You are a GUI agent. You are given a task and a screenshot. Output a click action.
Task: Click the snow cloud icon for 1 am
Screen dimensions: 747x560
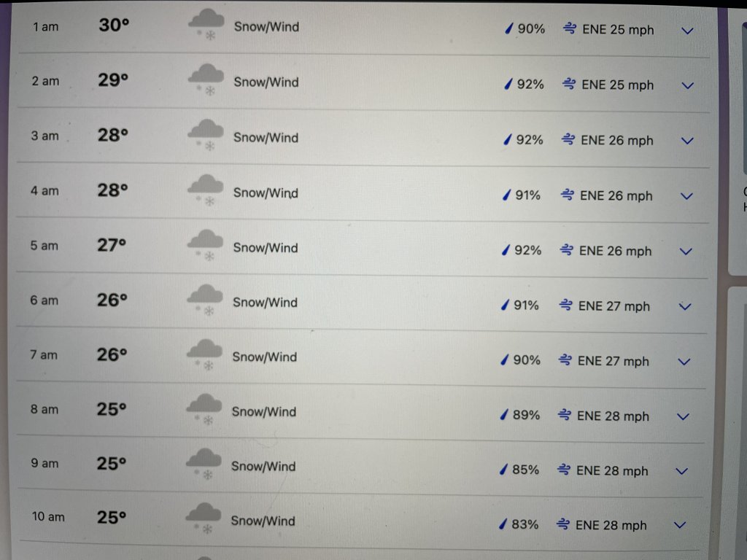click(206, 23)
